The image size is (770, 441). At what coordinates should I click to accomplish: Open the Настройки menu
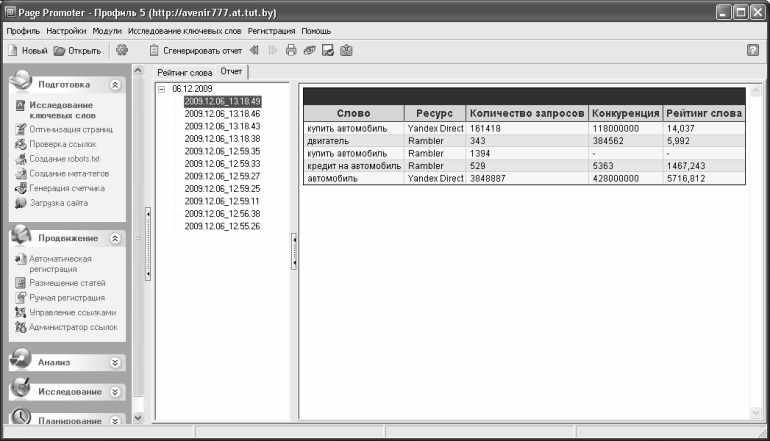point(66,31)
